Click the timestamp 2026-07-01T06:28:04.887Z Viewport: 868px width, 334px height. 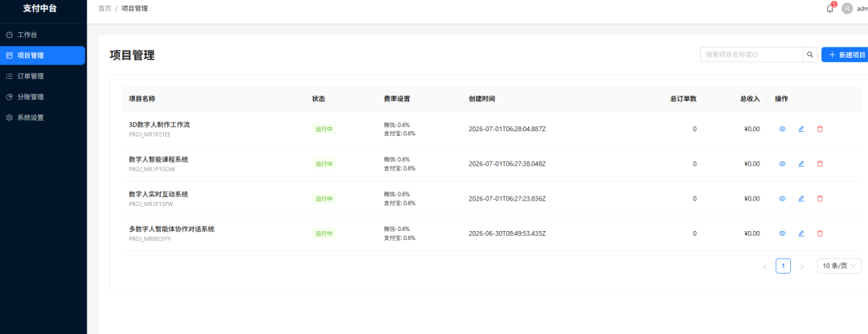tap(507, 129)
